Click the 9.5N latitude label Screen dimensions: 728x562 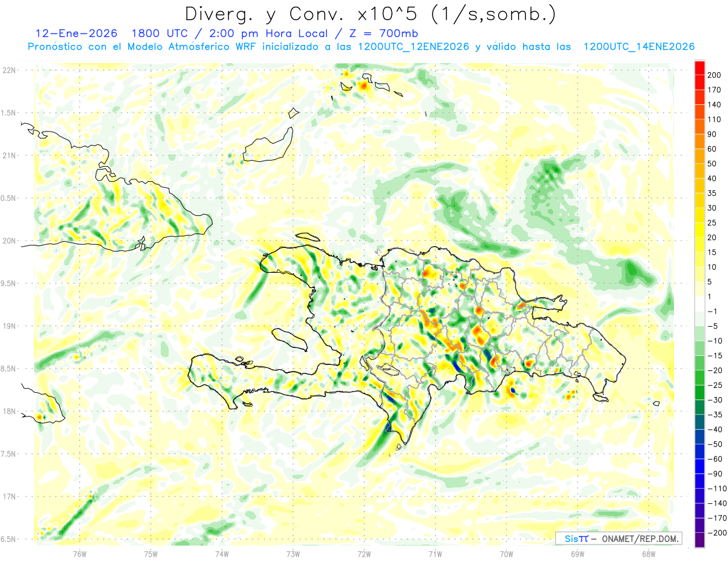coord(8,283)
